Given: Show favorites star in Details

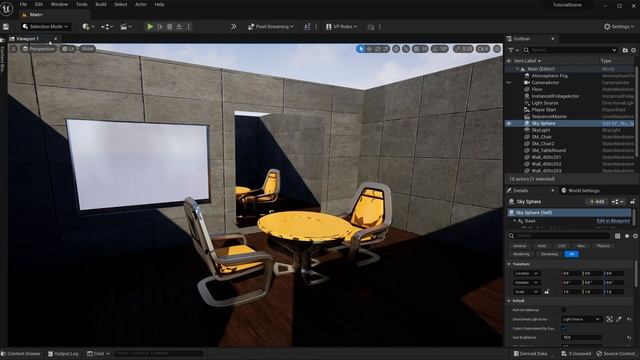Looking at the screenshot, I should pos(627,236).
